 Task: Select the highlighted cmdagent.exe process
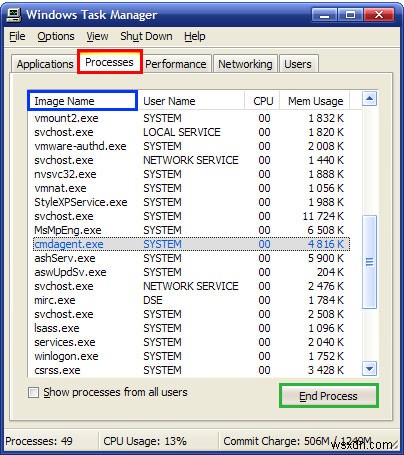pos(191,244)
